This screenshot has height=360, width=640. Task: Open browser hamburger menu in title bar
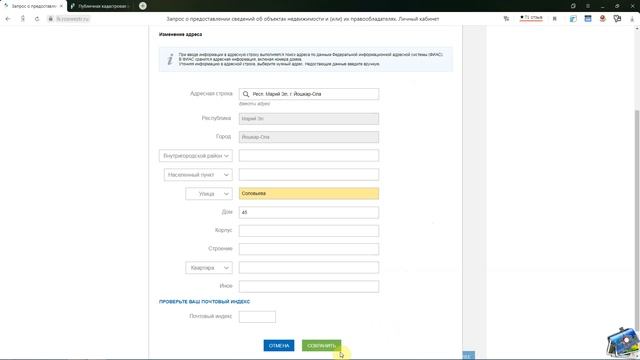[588, 6]
